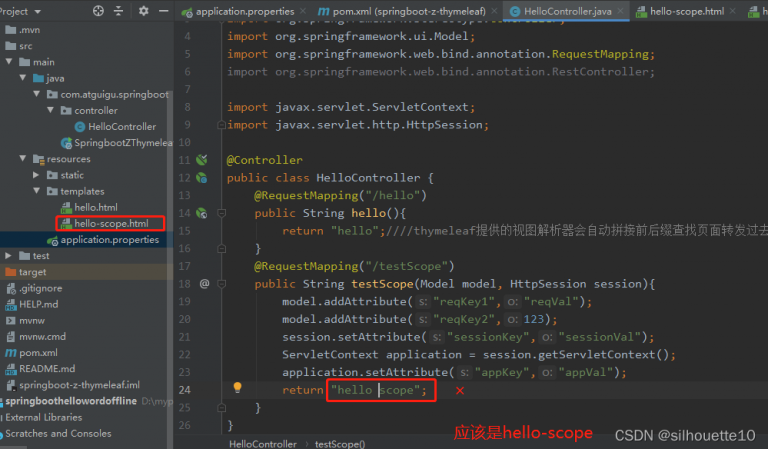Image resolution: width=768 pixels, height=449 pixels.
Task: Click the Spring bean gutter icon on line 11
Action: (201, 160)
